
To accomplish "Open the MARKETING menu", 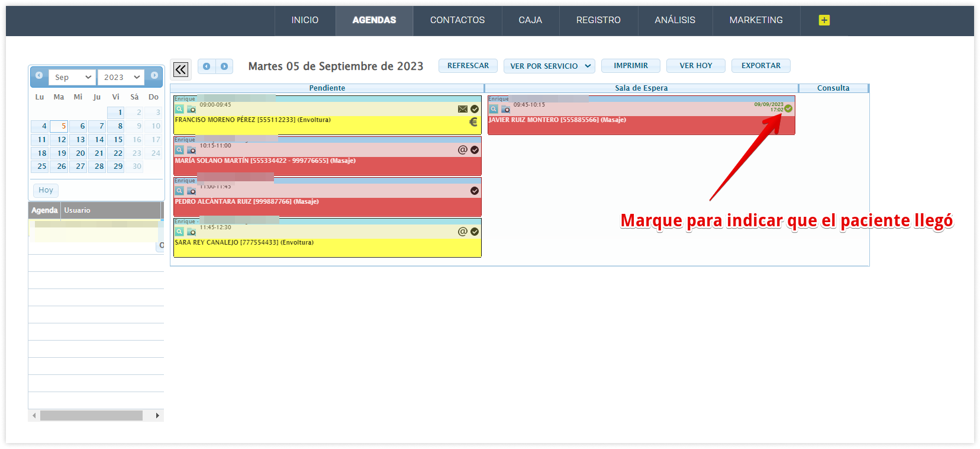I will [756, 20].
